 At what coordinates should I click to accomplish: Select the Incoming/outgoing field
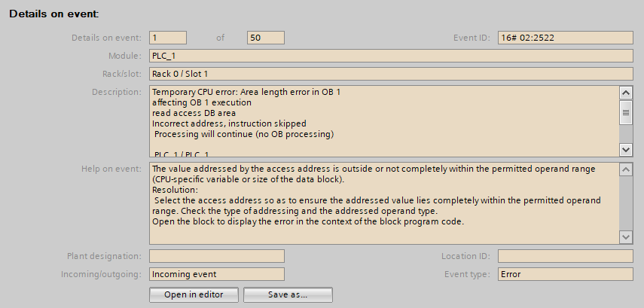click(x=217, y=274)
